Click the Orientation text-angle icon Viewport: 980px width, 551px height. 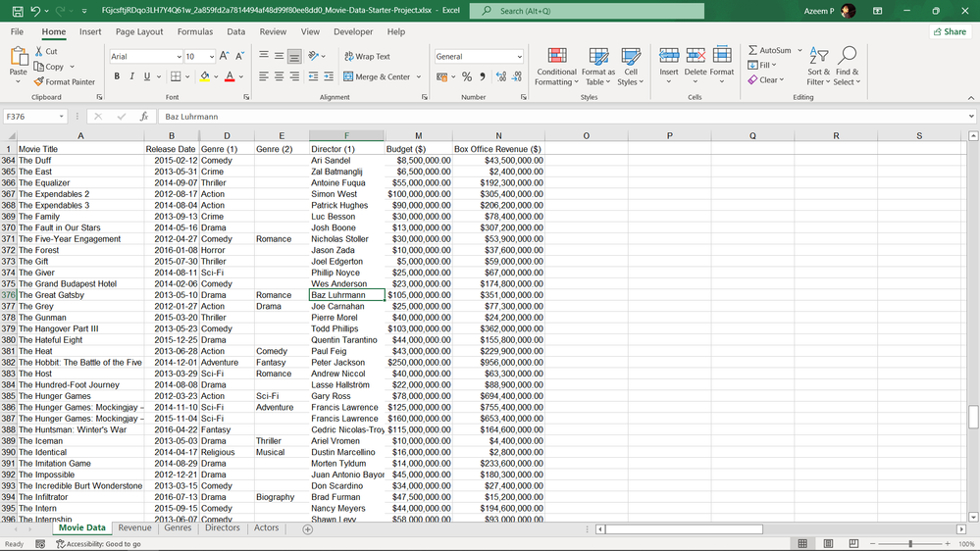(314, 56)
